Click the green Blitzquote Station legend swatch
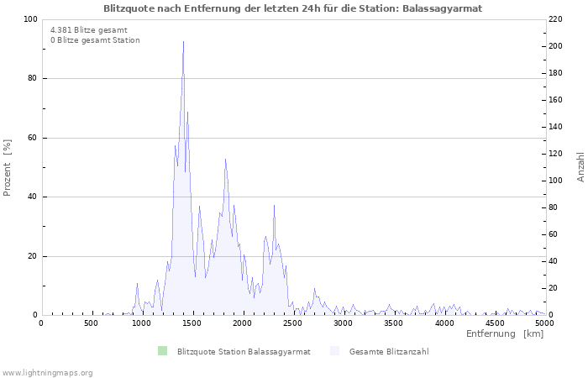588x378 pixels. point(162,351)
